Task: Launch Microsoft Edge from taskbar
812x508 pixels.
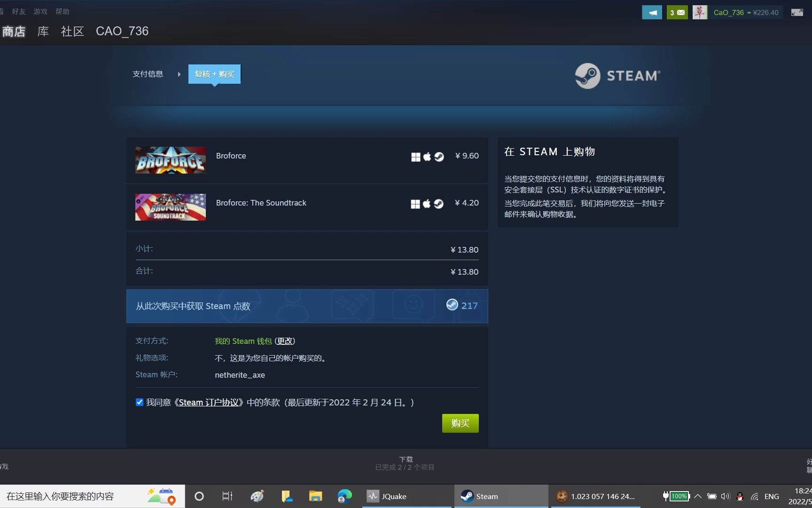Action: coord(344,496)
